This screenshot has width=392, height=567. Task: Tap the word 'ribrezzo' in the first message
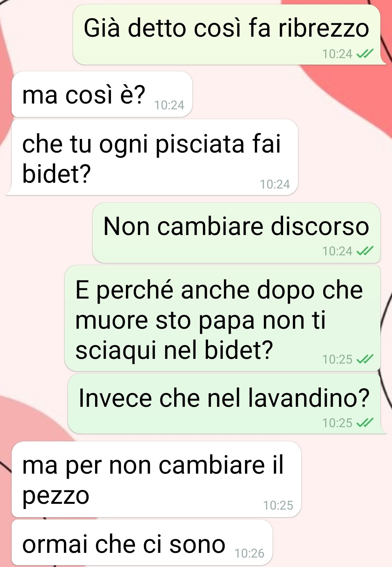(324, 28)
